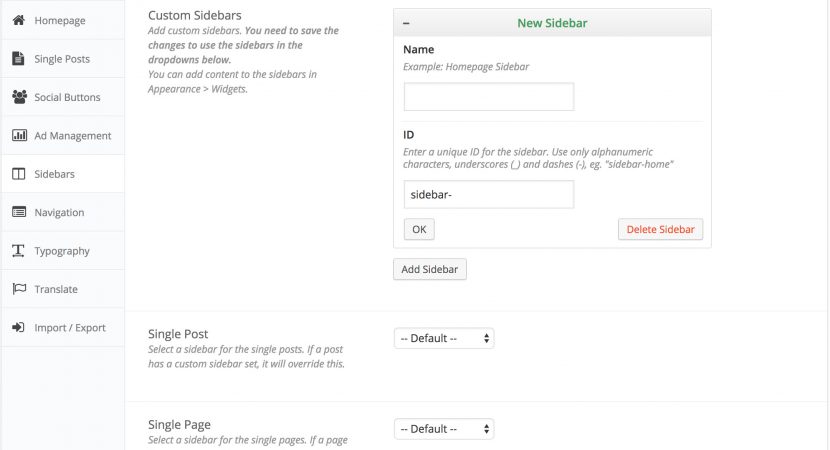The image size is (830, 450).
Task: Open the Homepage settings tab
Action: pyautogui.click(x=62, y=20)
